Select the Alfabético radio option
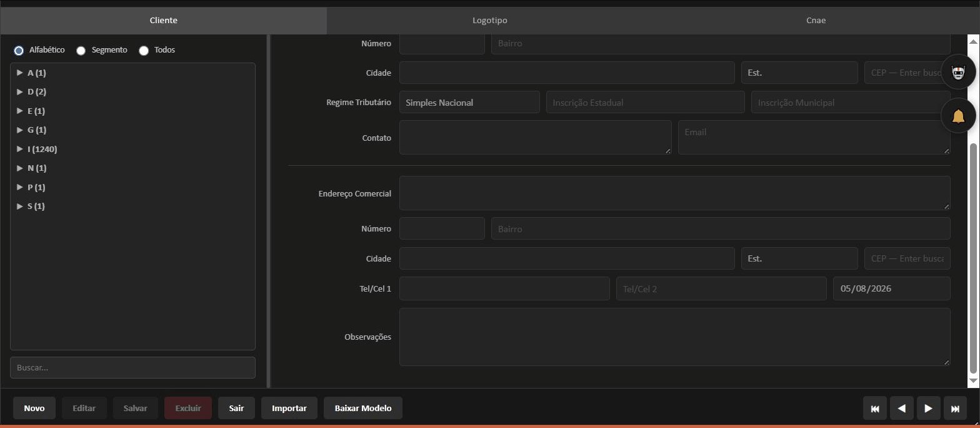 click(19, 51)
